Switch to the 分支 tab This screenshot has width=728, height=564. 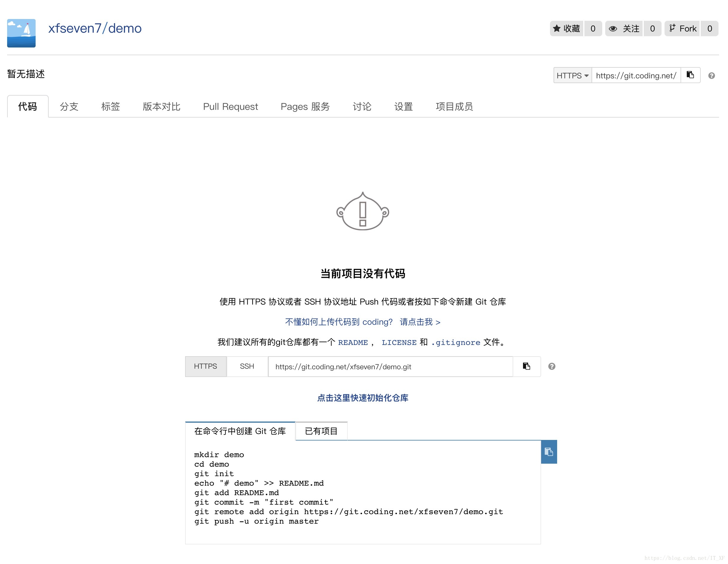69,106
